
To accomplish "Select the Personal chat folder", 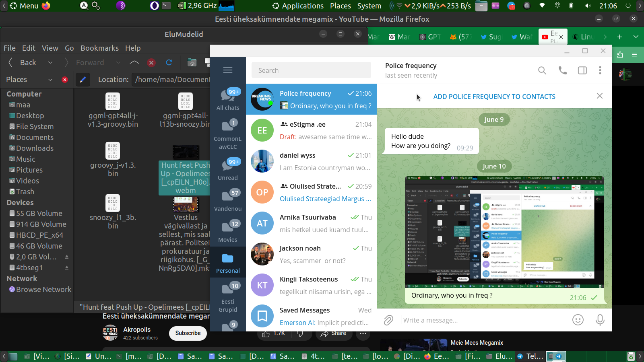I will pyautogui.click(x=228, y=262).
